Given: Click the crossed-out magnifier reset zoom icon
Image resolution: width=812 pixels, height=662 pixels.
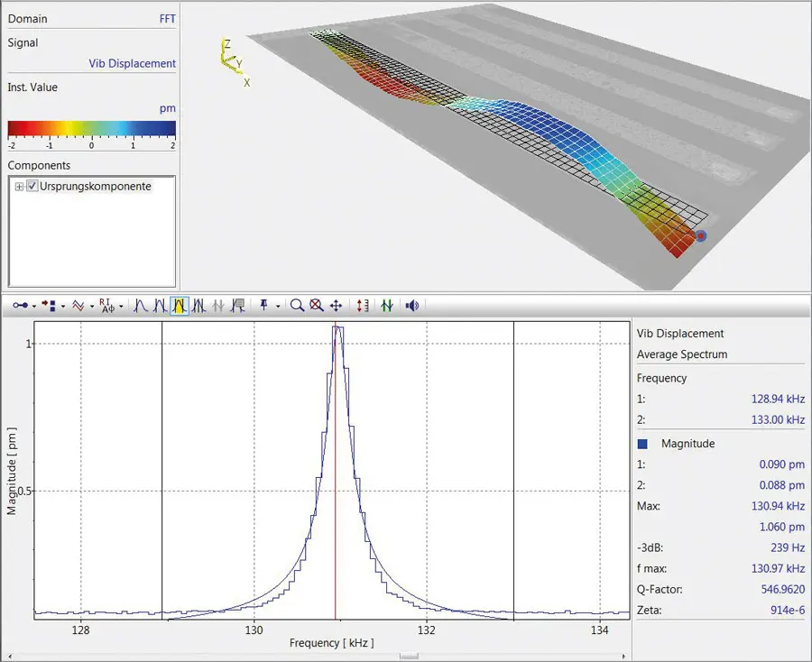Looking at the screenshot, I should 316,306.
